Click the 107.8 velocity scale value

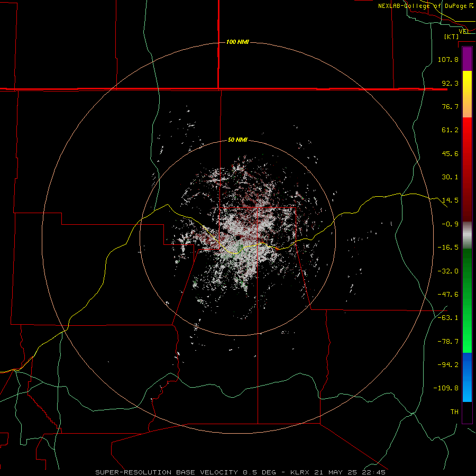point(448,59)
